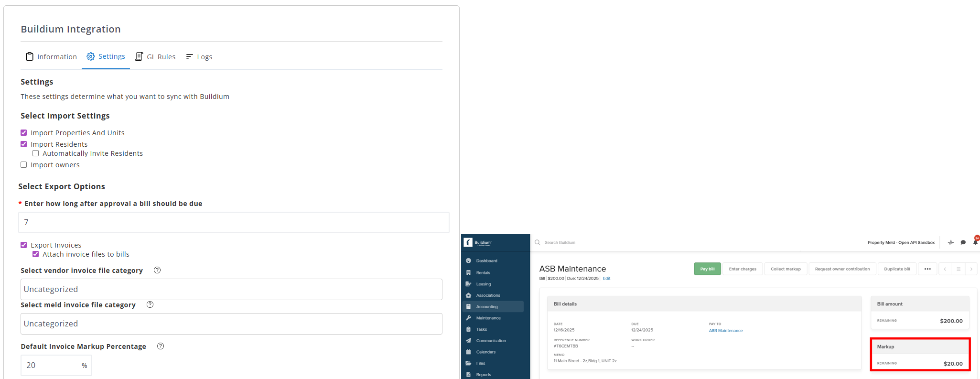
Task: Open the chat messages icon
Action: (x=963, y=242)
